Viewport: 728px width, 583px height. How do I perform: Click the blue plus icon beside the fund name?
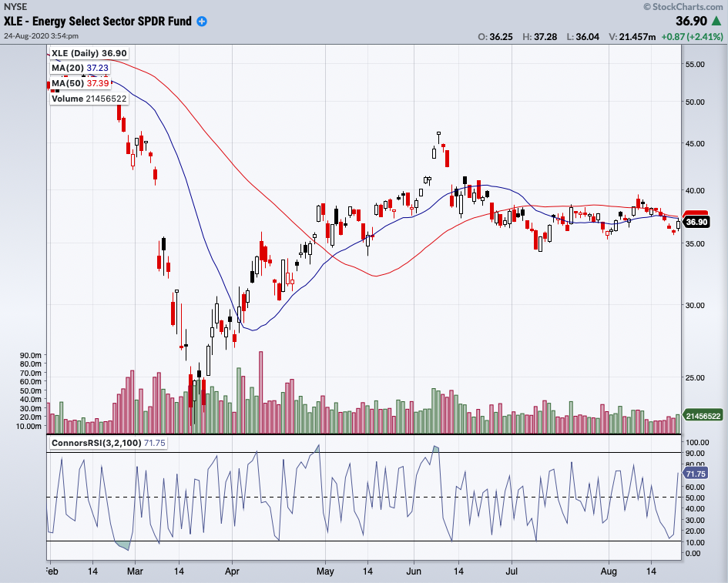(x=202, y=22)
